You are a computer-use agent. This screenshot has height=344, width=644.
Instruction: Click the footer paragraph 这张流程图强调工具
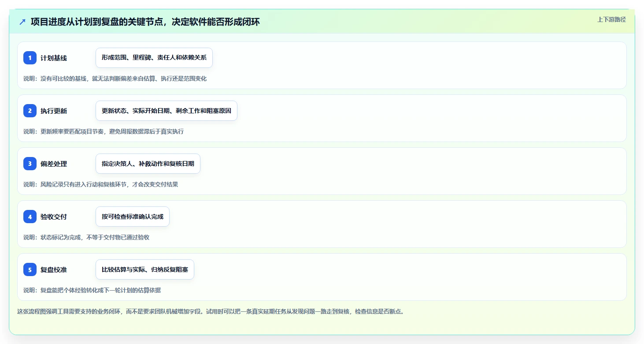211,311
